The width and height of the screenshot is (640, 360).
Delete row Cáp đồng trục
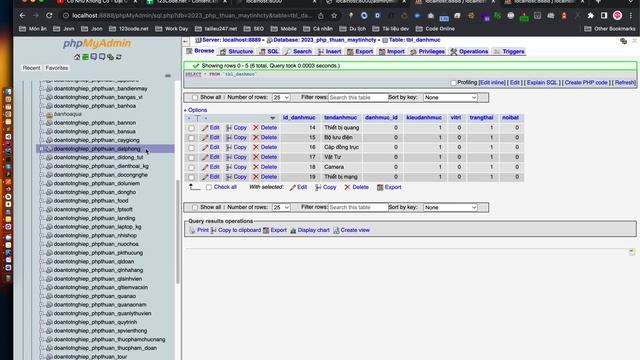click(x=264, y=147)
